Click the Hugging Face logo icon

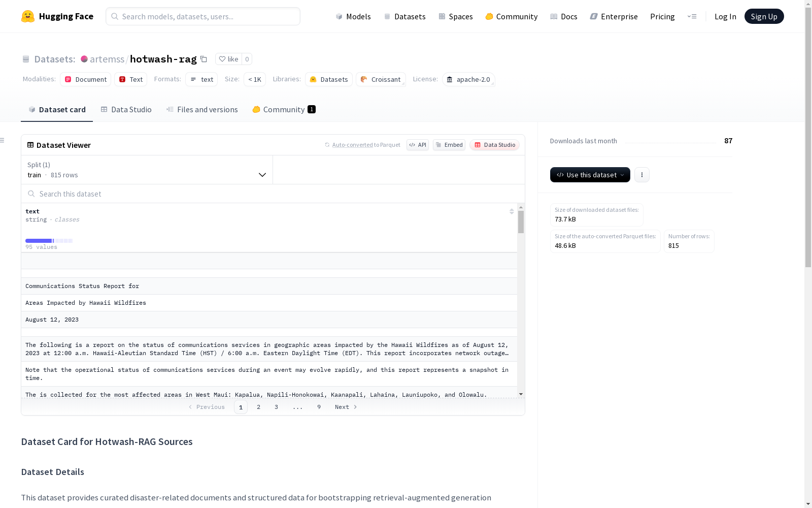coord(28,16)
